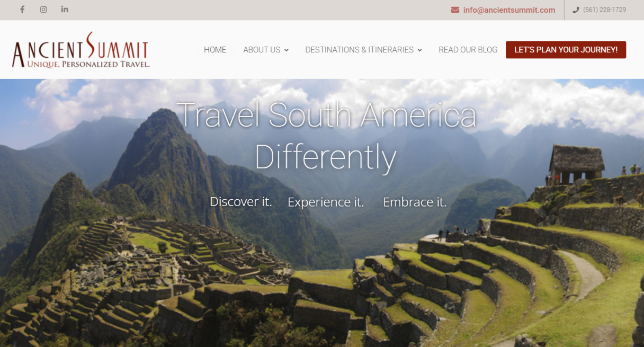The width and height of the screenshot is (644, 347).
Task: Open the LinkedIn profile icon
Action: pos(65,10)
